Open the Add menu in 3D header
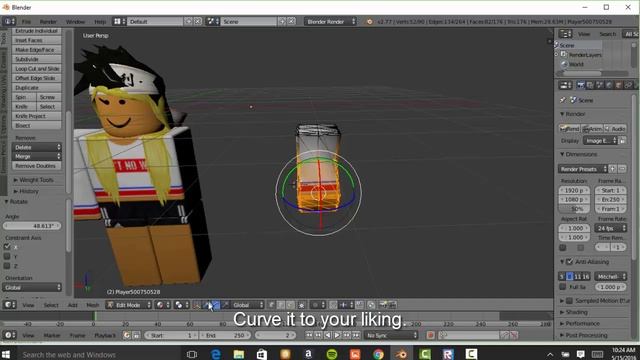Image resolution: width=640 pixels, height=360 pixels. point(73,305)
